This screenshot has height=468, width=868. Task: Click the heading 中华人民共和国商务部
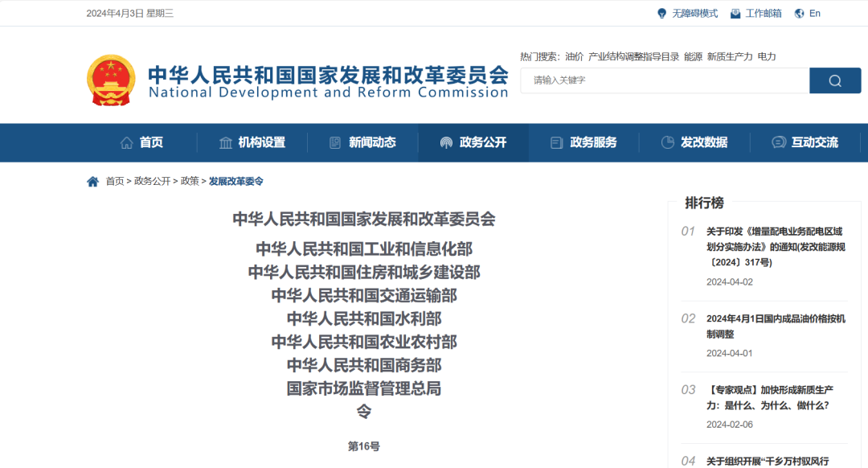tap(364, 365)
